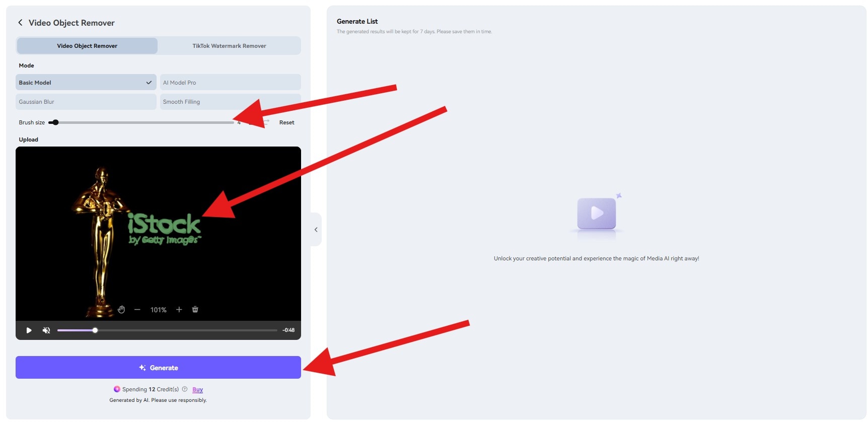This screenshot has height=422, width=868.
Task: Choose the Basic Model mode
Action: (x=86, y=83)
